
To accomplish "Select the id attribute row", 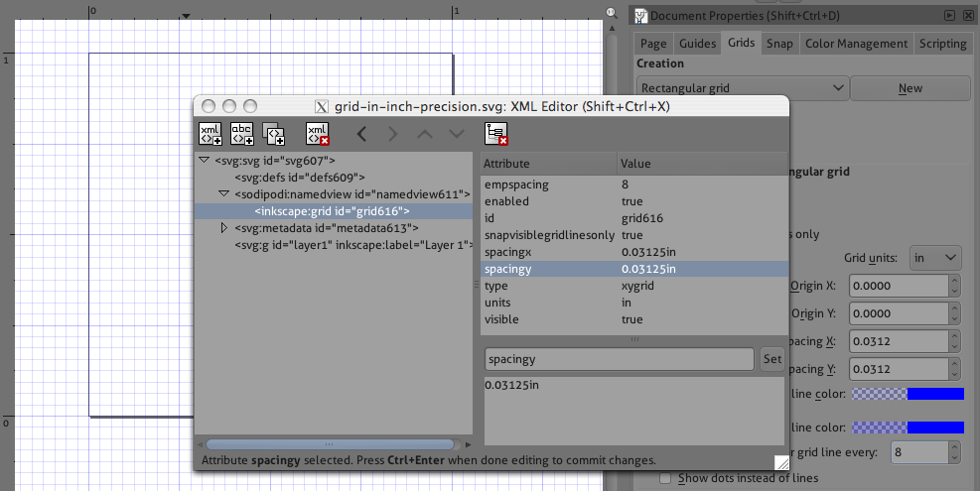I will (x=634, y=218).
